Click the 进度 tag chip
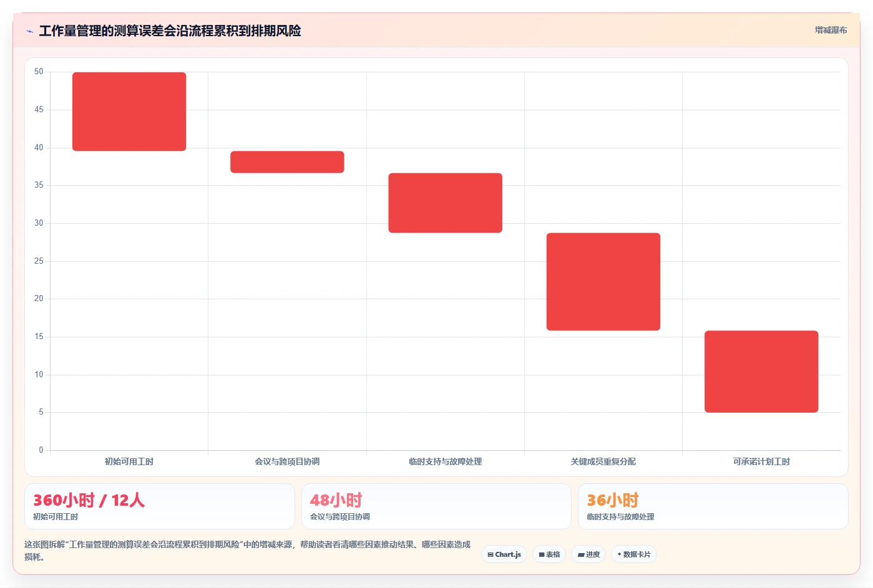This screenshot has height=588, width=873. click(588, 554)
